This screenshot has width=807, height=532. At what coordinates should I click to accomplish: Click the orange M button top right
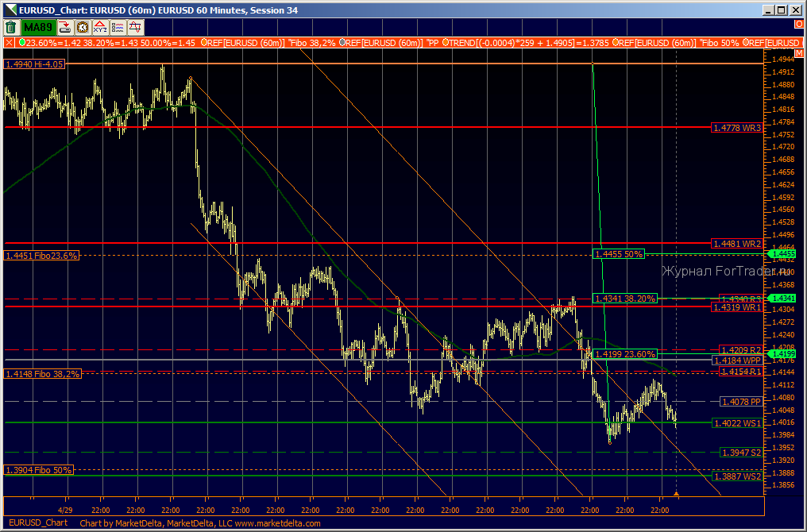(x=798, y=53)
